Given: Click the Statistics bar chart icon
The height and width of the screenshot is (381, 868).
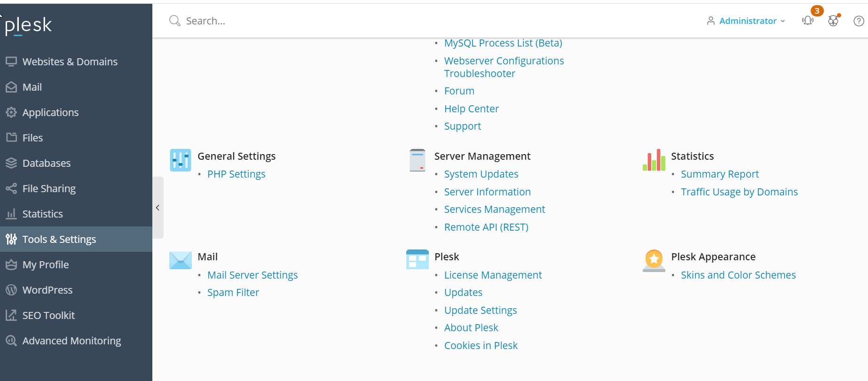Looking at the screenshot, I should (654, 160).
